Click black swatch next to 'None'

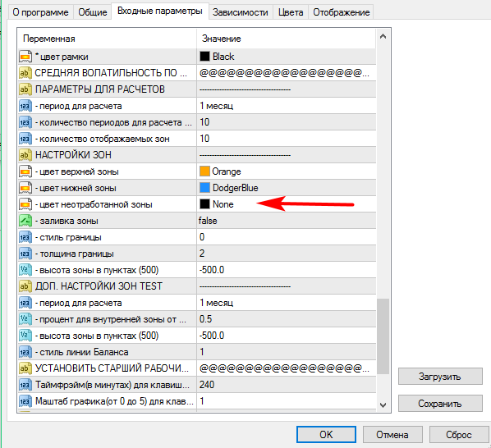(x=204, y=204)
